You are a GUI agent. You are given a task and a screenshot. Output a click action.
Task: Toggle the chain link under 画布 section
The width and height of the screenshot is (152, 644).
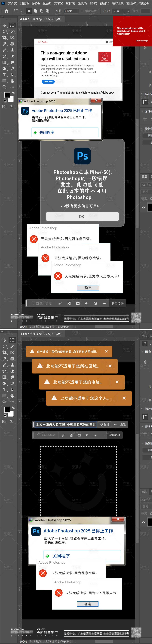click(145, 362)
